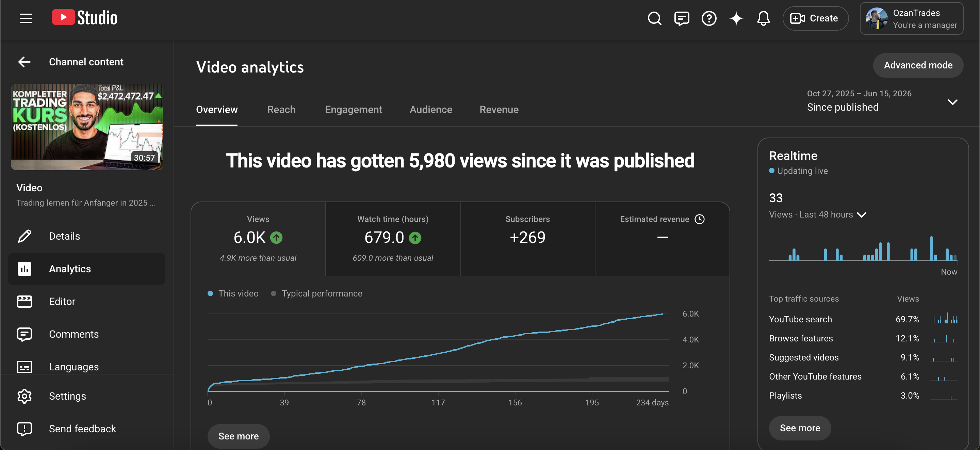Open the hamburger navigation menu
This screenshot has height=450, width=980.
coord(26,18)
